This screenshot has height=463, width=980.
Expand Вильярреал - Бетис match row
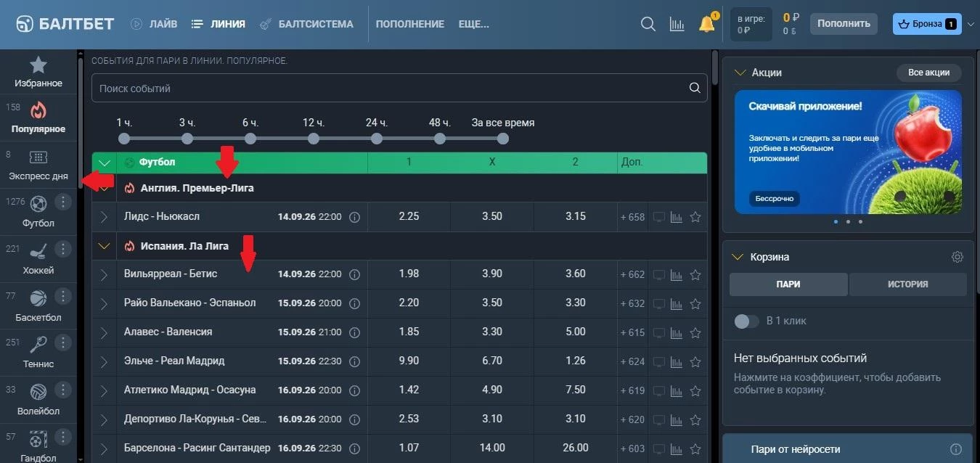tap(104, 274)
